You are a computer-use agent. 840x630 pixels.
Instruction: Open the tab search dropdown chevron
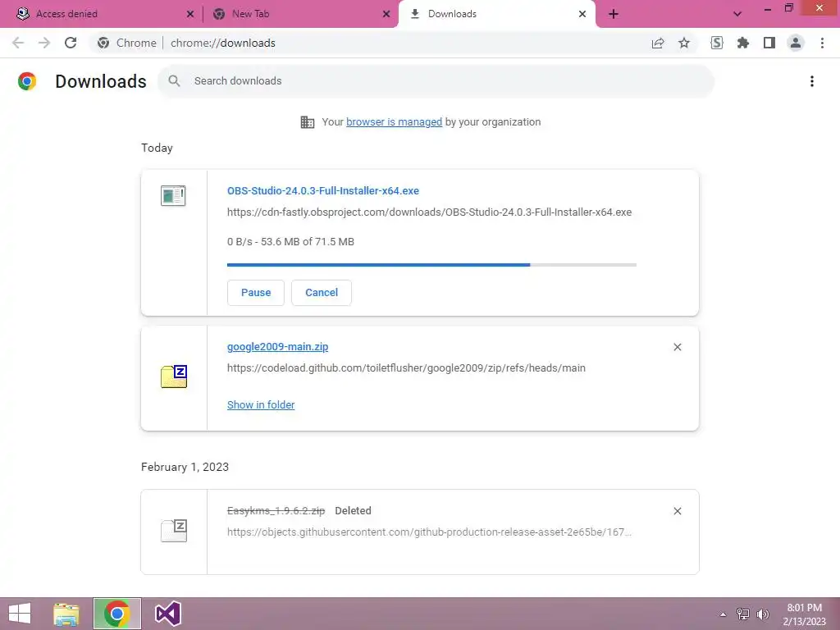click(737, 15)
